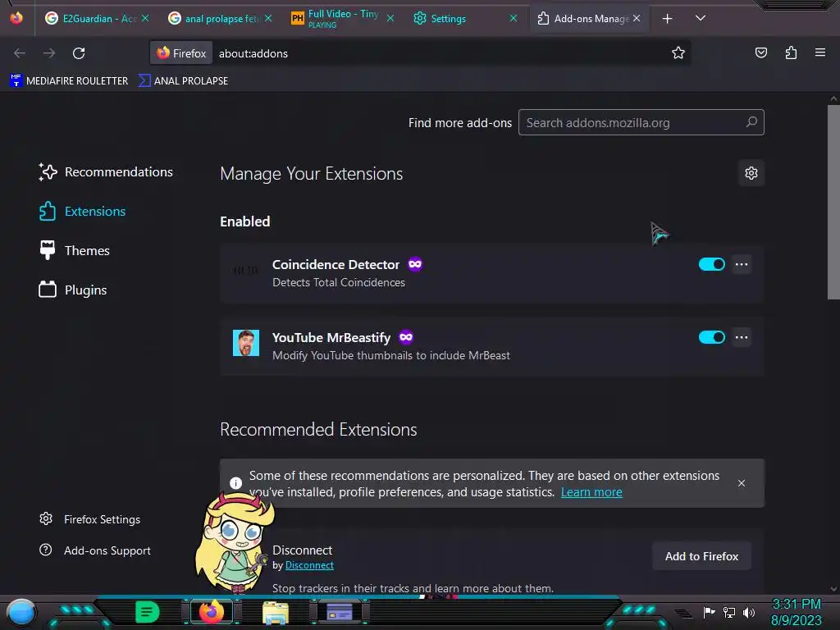Dismiss the personalized recommendations notice

coord(742,483)
